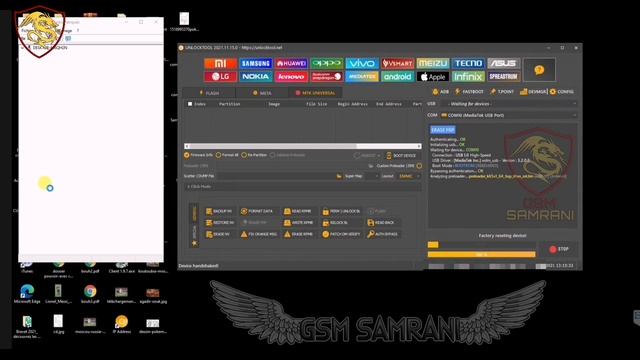The width and height of the screenshot is (640, 360).
Task: Toggle the Custom Preloader option
Action: (419, 166)
